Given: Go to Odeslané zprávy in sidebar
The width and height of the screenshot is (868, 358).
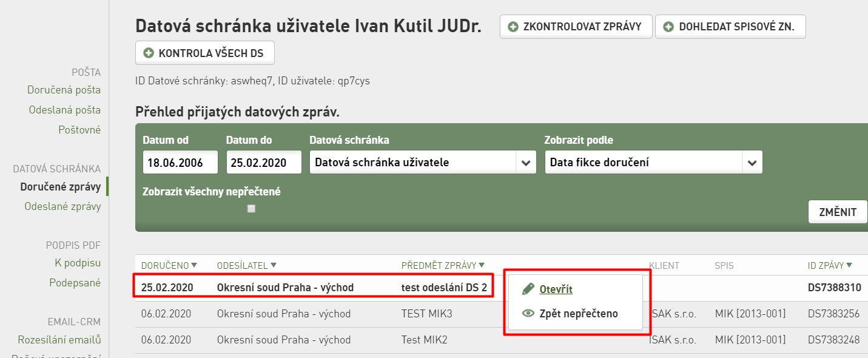Looking at the screenshot, I should coord(62,206).
